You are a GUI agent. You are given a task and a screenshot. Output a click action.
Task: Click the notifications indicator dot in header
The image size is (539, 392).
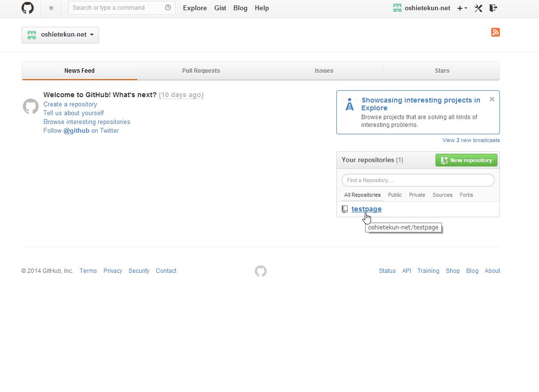(51, 8)
